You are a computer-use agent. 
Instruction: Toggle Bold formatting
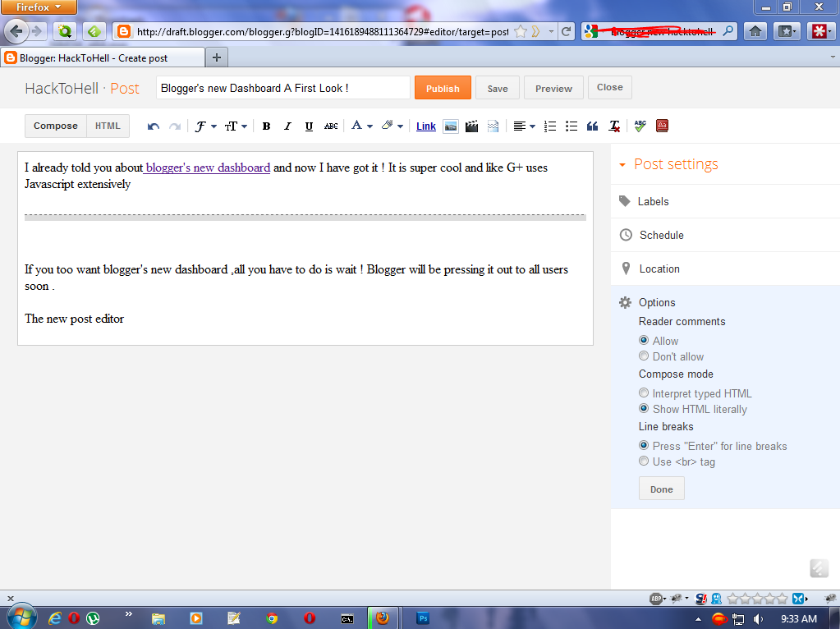click(266, 126)
